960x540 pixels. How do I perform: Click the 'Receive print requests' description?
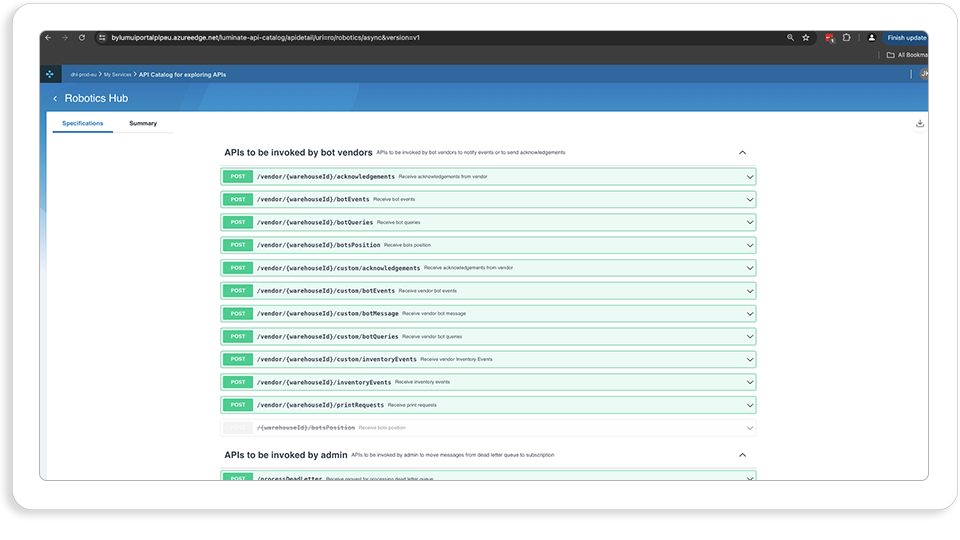[412, 405]
